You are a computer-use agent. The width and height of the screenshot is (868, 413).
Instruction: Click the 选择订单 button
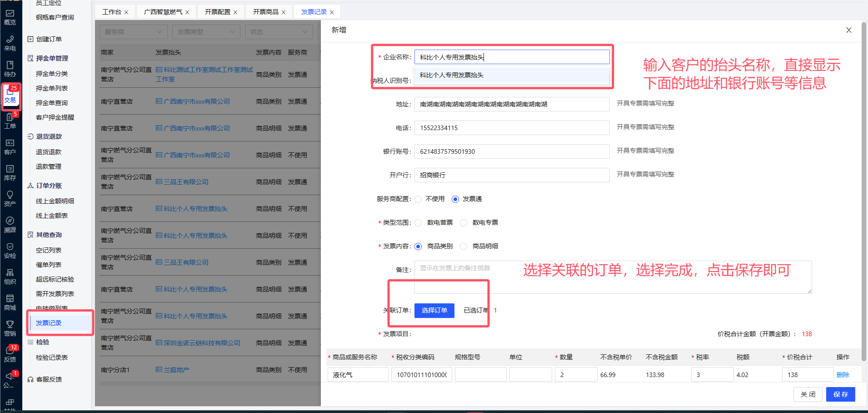click(434, 310)
